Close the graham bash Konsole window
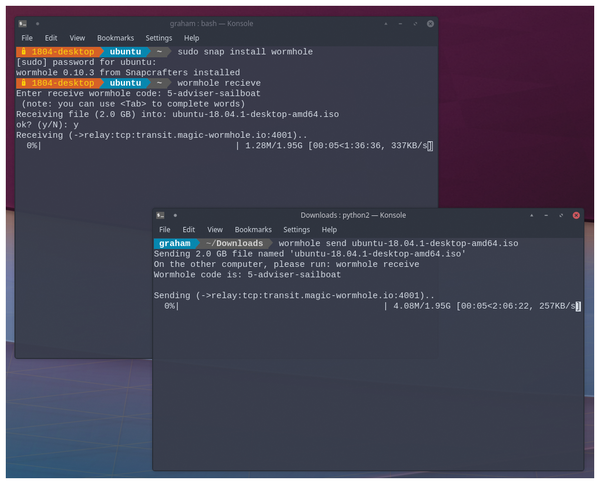Screen dimensions: 600x484 [430, 24]
